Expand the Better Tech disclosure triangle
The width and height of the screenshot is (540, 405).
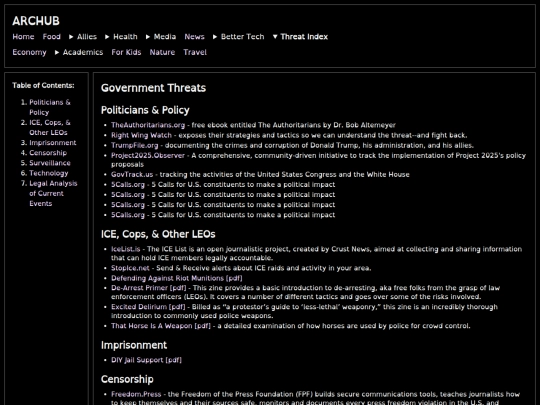(x=215, y=37)
